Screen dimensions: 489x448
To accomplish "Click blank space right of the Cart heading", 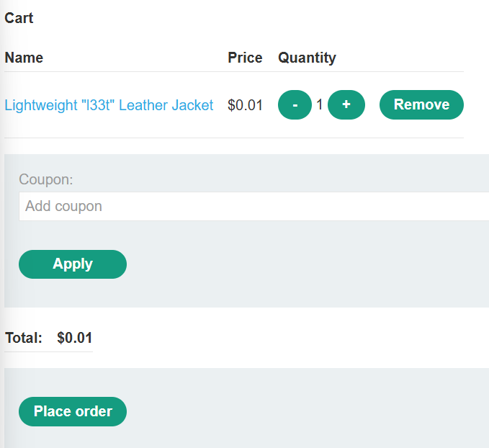I will pos(216,18).
